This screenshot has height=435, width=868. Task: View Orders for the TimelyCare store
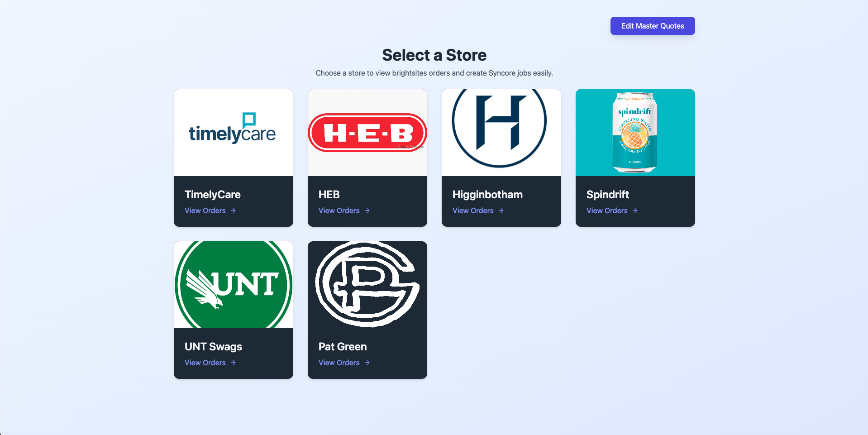coord(205,210)
